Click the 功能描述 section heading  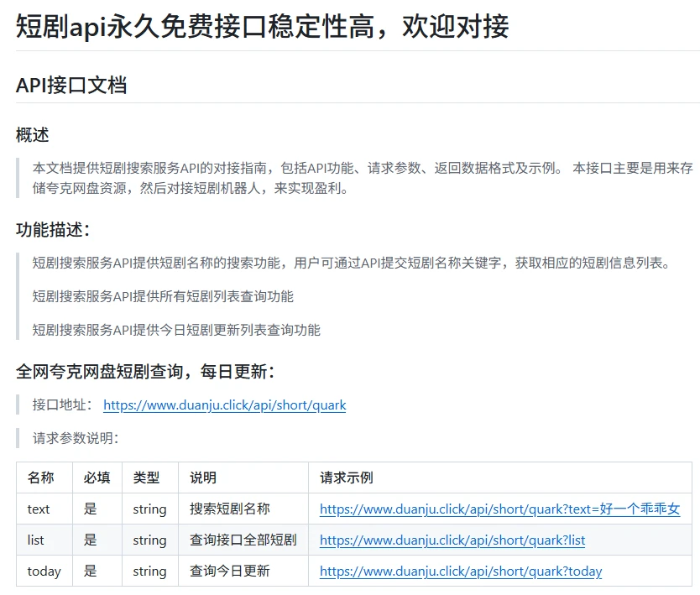(x=53, y=229)
